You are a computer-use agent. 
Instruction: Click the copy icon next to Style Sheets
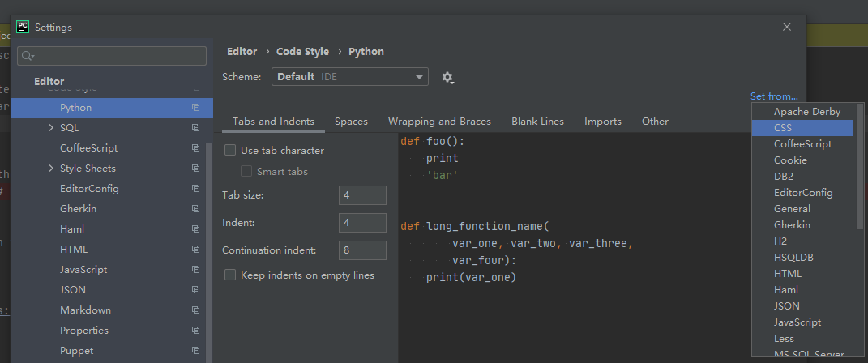195,169
